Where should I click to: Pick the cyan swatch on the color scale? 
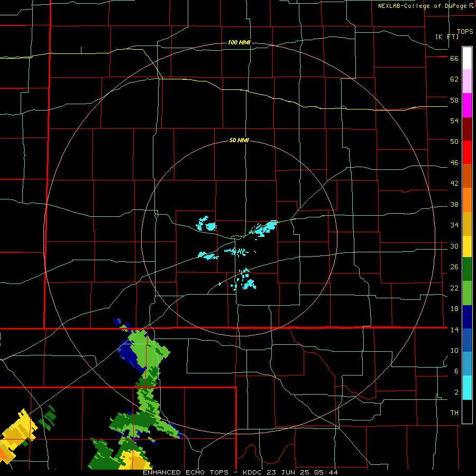467,388
